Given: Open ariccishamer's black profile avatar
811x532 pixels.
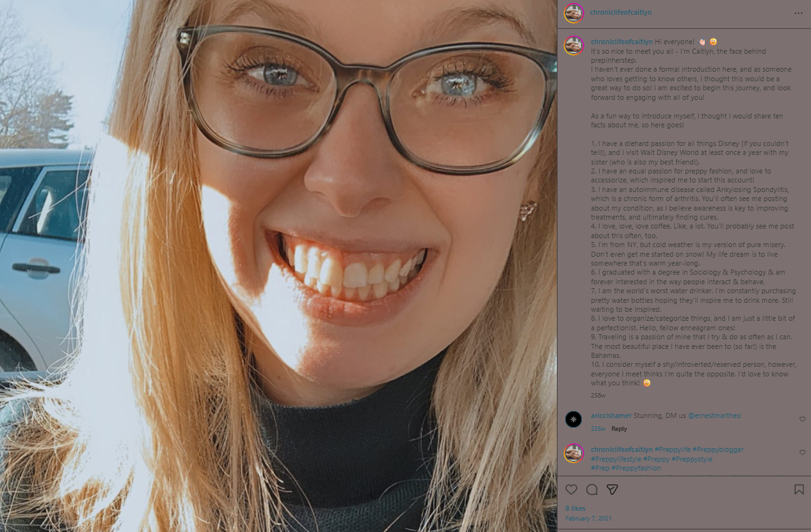Looking at the screenshot, I should (574, 419).
